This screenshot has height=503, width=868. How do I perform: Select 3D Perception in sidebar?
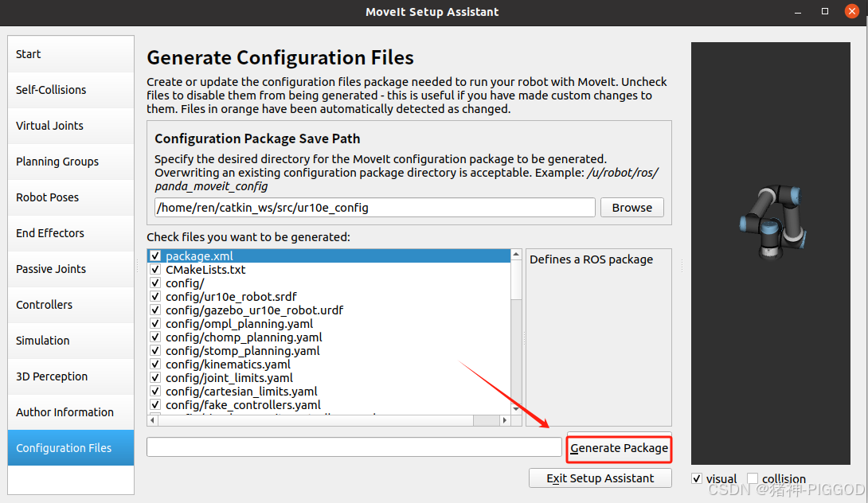[71, 376]
